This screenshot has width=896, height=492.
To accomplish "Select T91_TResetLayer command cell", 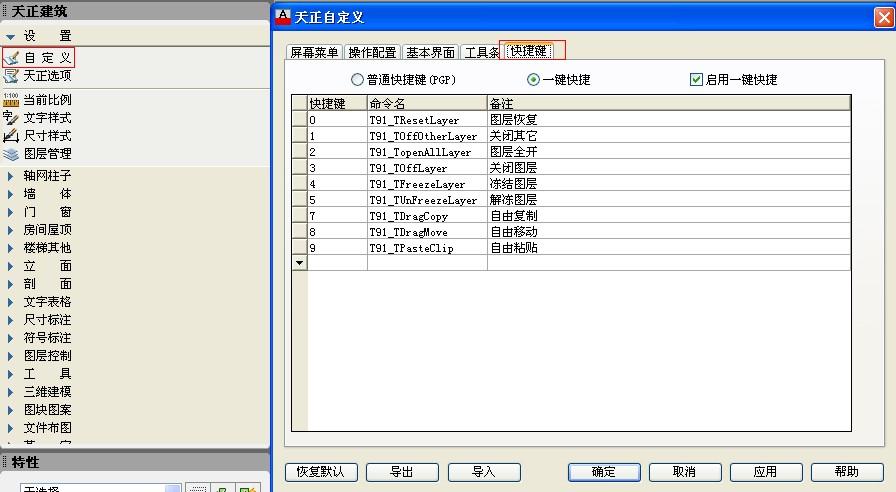I will pyautogui.click(x=427, y=119).
